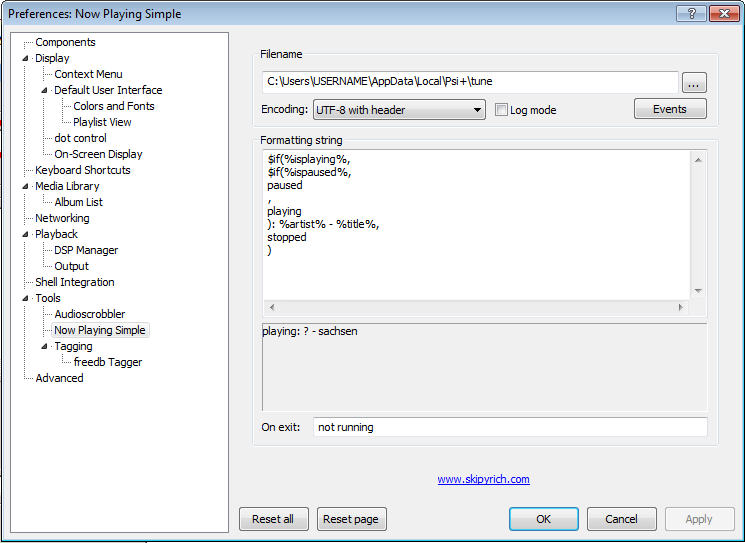
Task: Click the help question mark button in title bar
Action: click(690, 13)
